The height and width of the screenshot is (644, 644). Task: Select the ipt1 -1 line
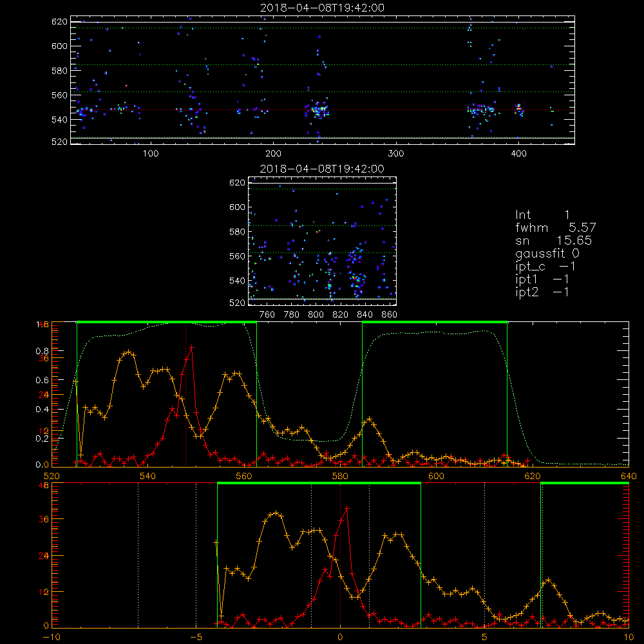click(542, 279)
